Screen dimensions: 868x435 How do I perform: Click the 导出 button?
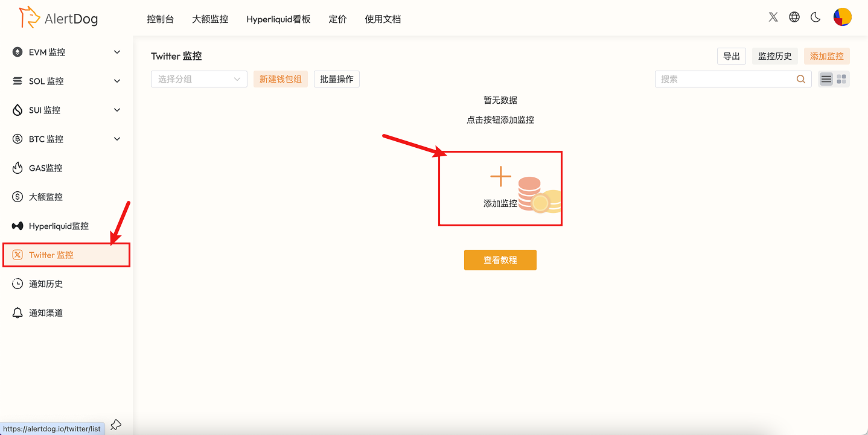[x=732, y=56]
